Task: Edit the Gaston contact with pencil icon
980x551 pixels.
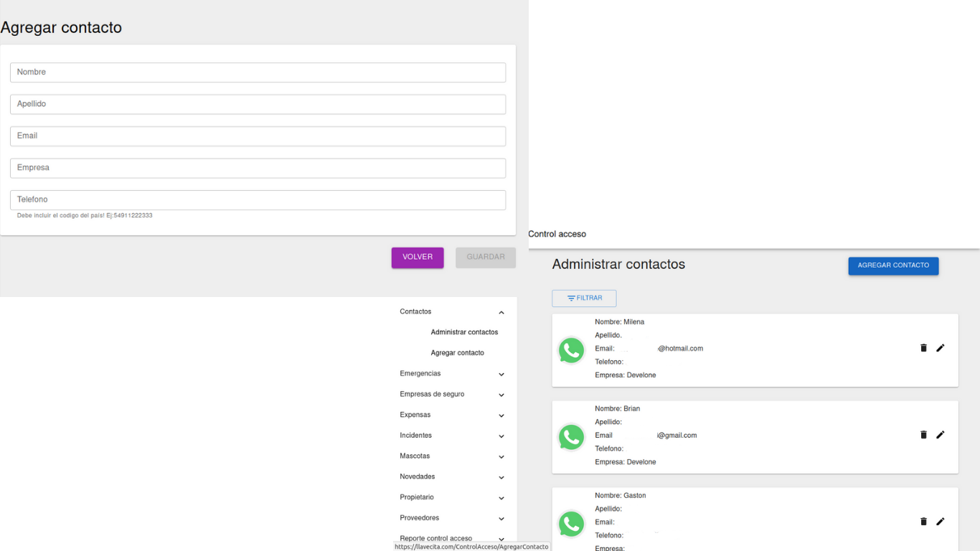Action: click(941, 522)
